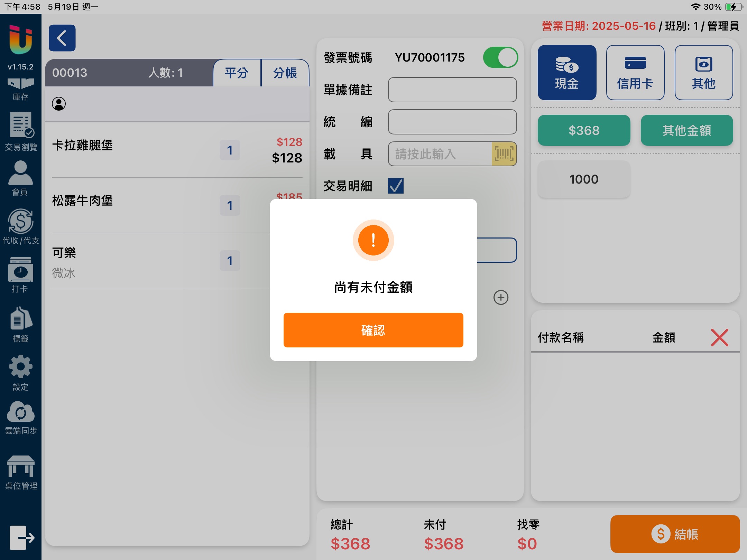Toggle the 發票號碼 invoice switch
This screenshot has width=747, height=560.
tap(500, 57)
